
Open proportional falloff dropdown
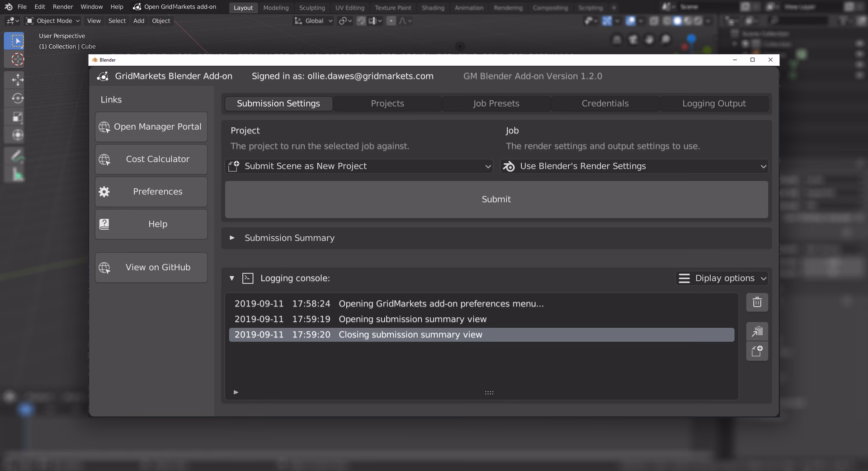click(405, 21)
